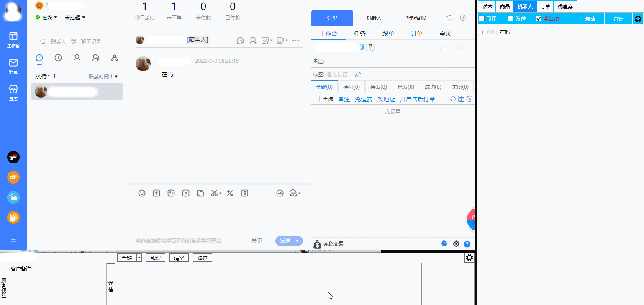644x305 pixels.
Task: Open the emoji picker in the chat toolbar
Action: 142,193
